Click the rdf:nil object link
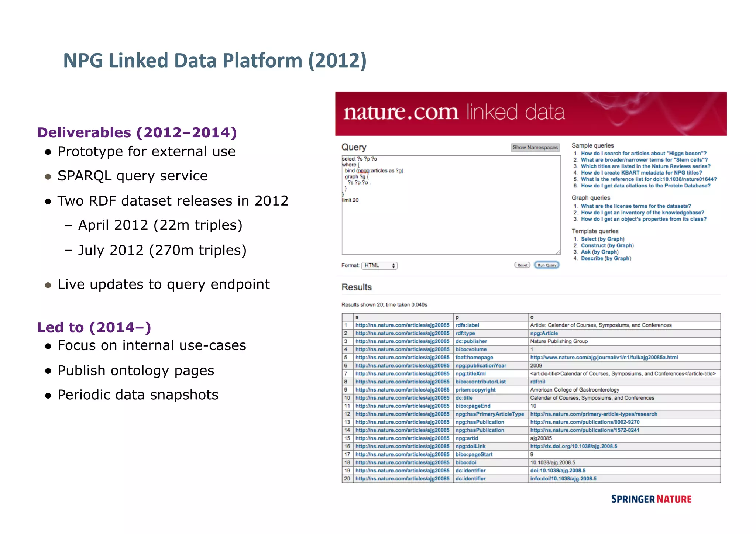 (x=537, y=382)
